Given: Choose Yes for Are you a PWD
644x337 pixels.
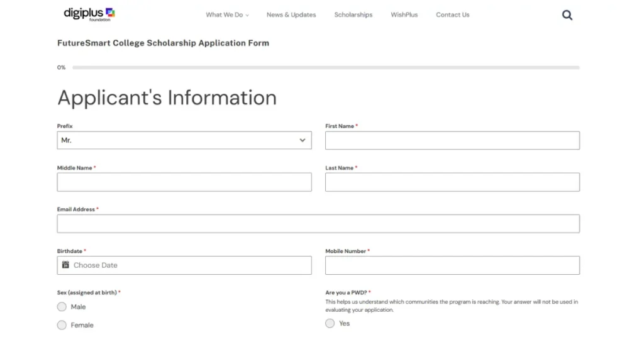Looking at the screenshot, I should [330, 323].
